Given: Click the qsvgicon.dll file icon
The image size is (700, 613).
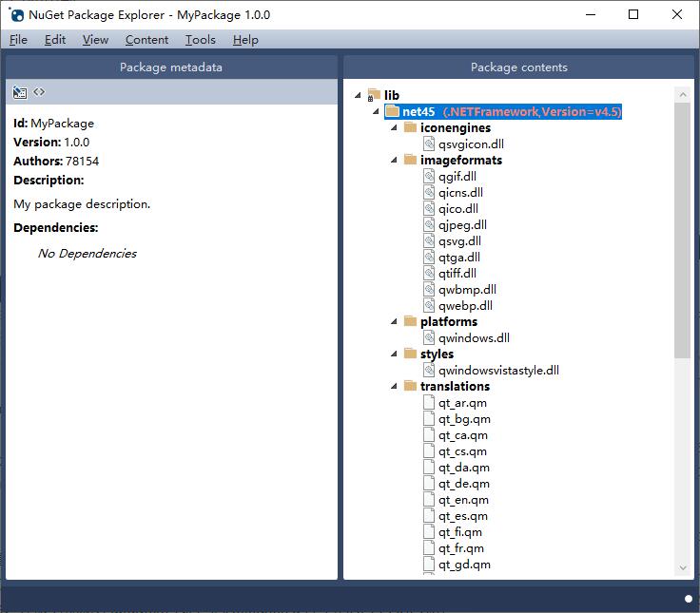Looking at the screenshot, I should coord(429,144).
